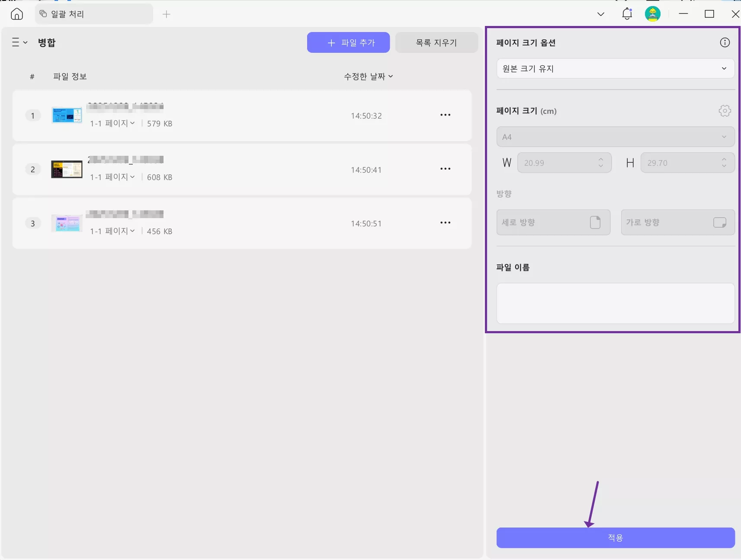Click the info icon beside 페이지 크기 옵션
Screen dimensions: 741x560
[x=724, y=42]
